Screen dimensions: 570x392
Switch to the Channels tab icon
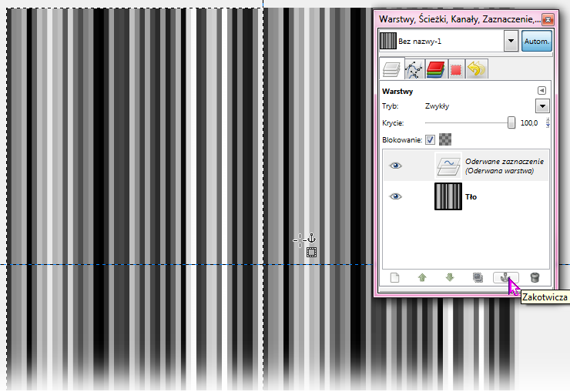point(436,69)
